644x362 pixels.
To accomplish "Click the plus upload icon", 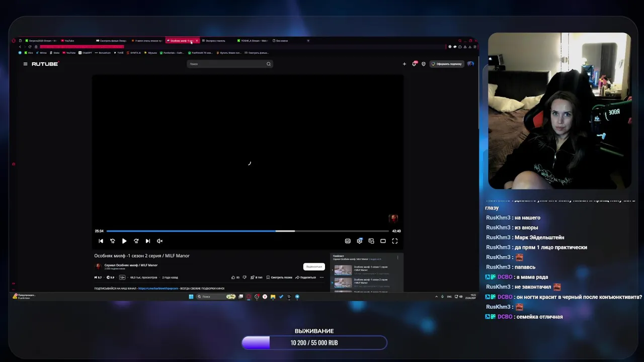I will pos(404,64).
